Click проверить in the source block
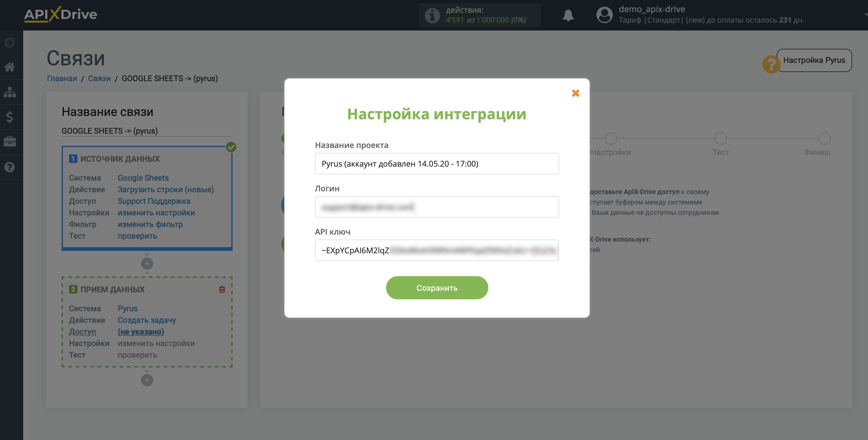The height and width of the screenshot is (440, 868). click(137, 236)
